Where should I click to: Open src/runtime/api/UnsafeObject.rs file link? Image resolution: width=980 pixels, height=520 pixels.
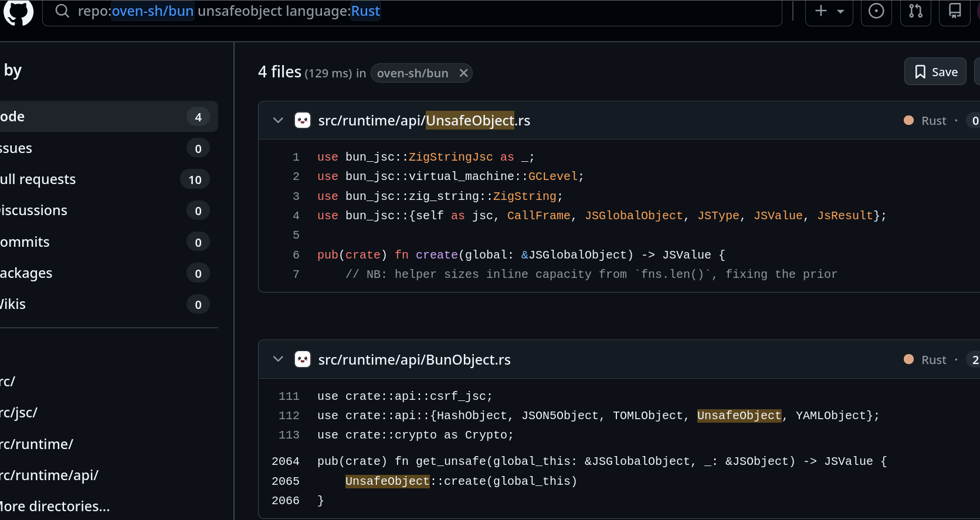(424, 120)
